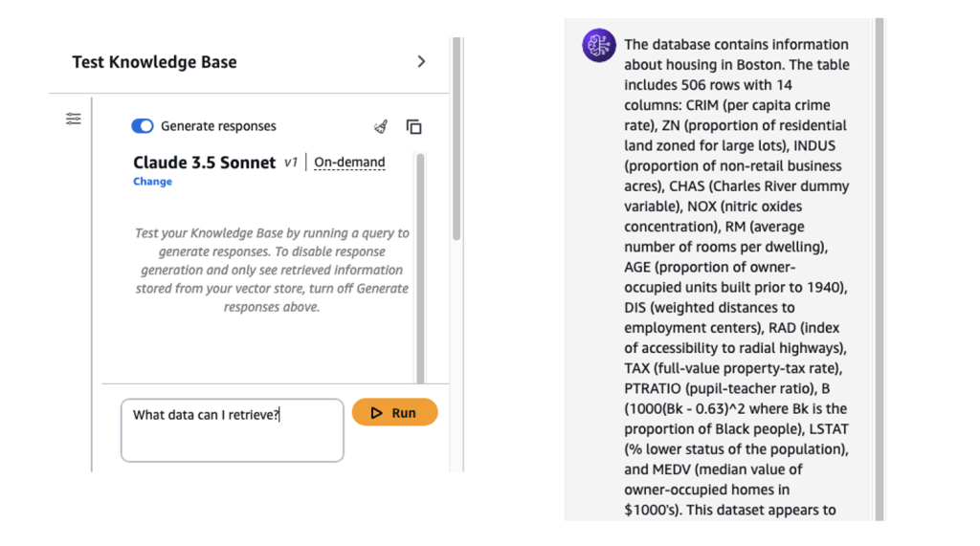Select the Claude 3.5 Sonnet model name
The height and width of the screenshot is (546, 980).
pyautogui.click(x=204, y=163)
